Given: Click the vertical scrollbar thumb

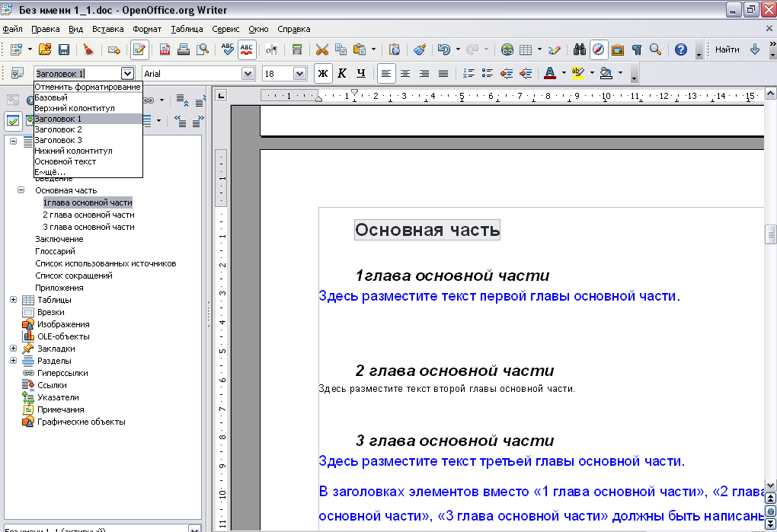Looking at the screenshot, I should click(x=771, y=234).
